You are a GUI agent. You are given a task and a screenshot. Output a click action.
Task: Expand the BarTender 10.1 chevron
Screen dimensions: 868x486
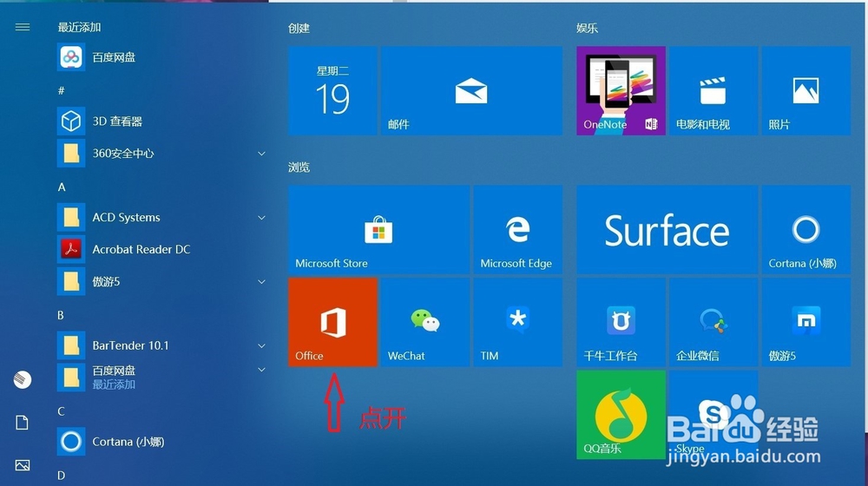pyautogui.click(x=261, y=345)
